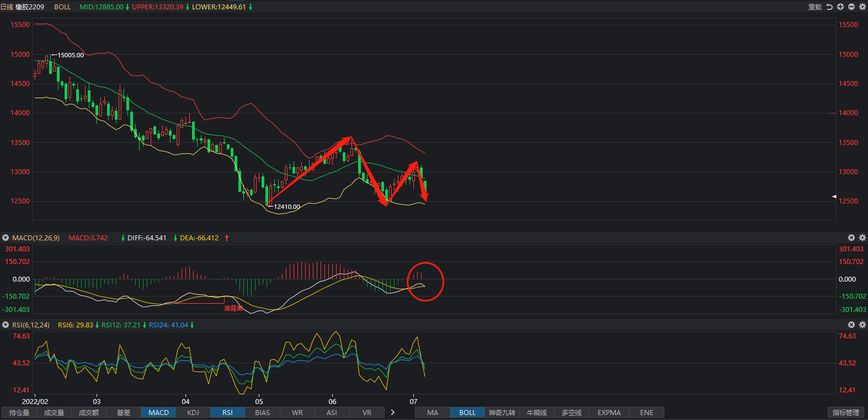Open RSI panel settings gear
The image size is (868, 420).
[x=862, y=325]
